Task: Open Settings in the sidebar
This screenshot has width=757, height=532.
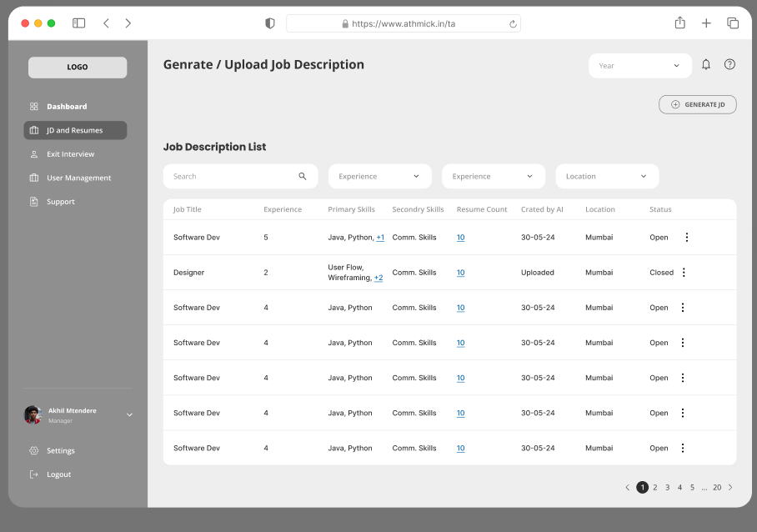Action: pos(61,450)
